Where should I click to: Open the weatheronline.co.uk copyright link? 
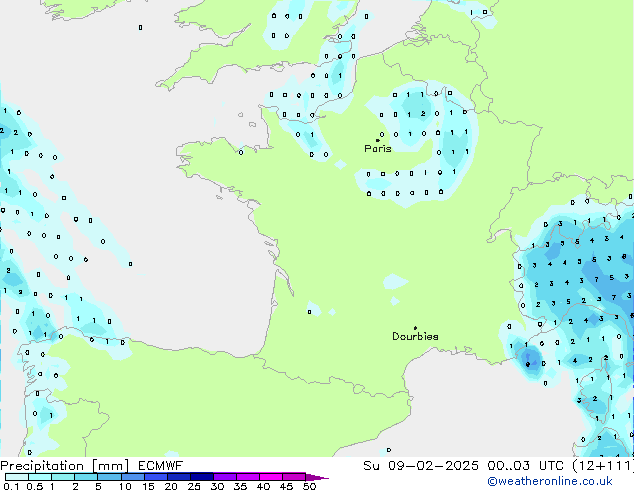click(549, 481)
